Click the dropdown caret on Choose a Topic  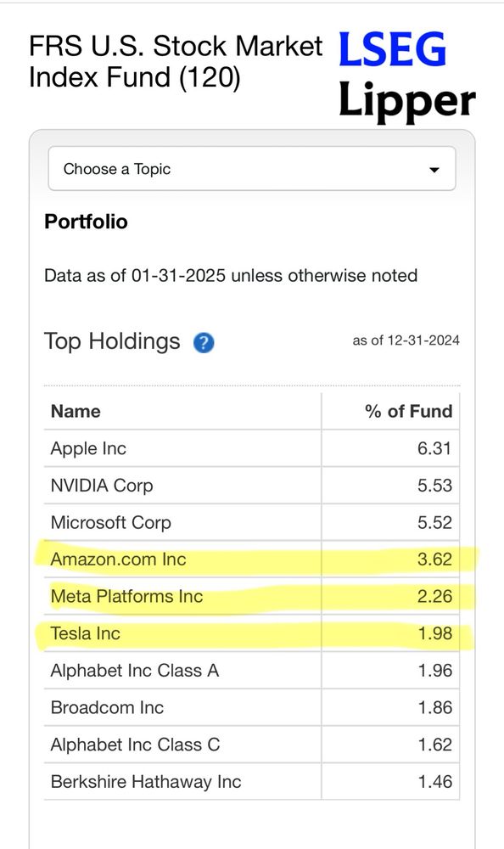434,169
